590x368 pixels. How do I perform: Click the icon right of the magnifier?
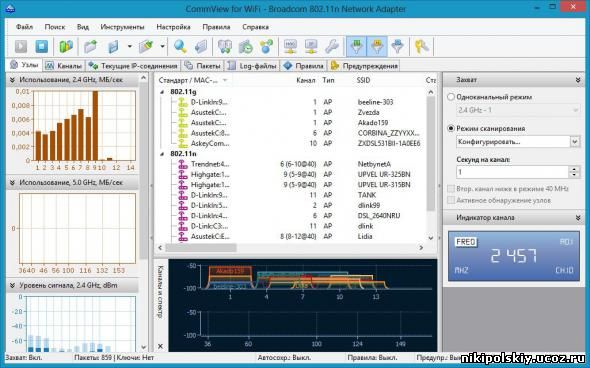[201, 46]
